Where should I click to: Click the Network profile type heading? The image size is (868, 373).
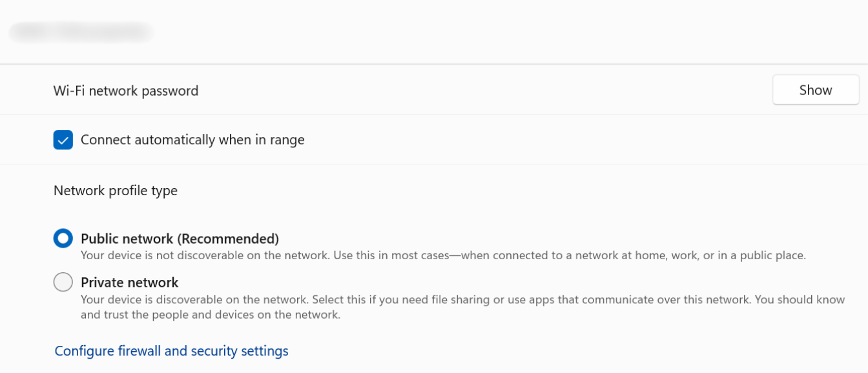[x=114, y=190]
